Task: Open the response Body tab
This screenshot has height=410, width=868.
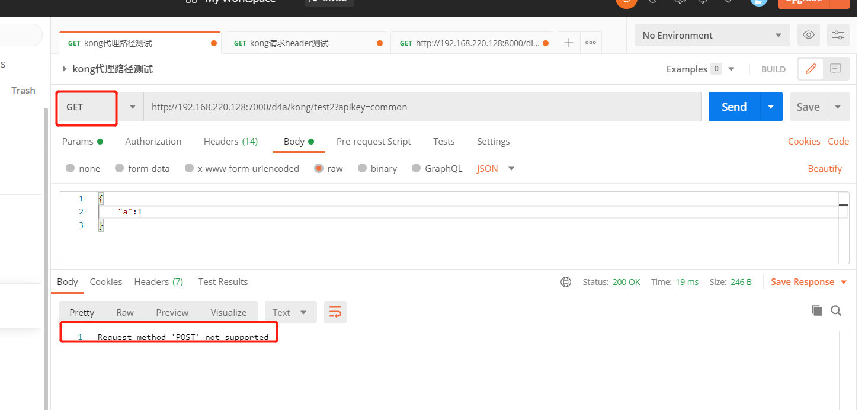Action: [67, 281]
